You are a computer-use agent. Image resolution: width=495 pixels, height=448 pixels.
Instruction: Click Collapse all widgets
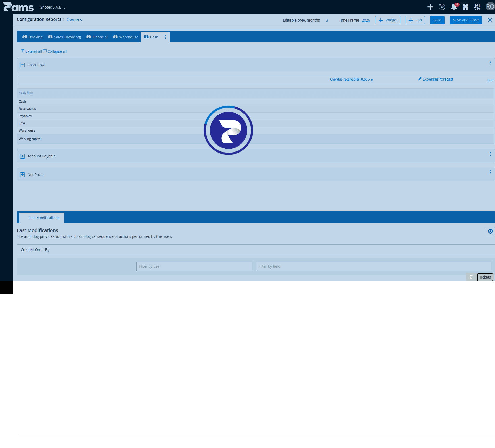click(55, 51)
